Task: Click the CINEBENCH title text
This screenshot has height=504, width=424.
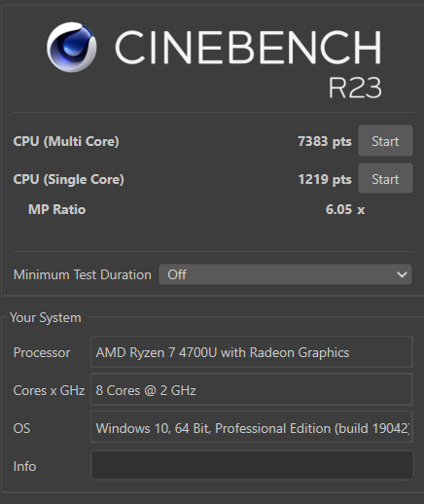Action: 248,47
